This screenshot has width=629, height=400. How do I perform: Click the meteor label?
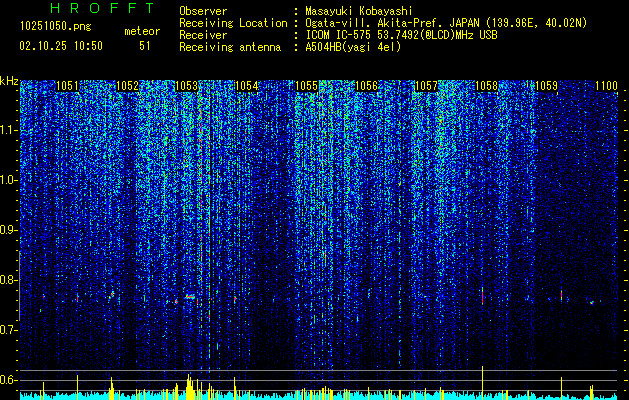[142, 31]
